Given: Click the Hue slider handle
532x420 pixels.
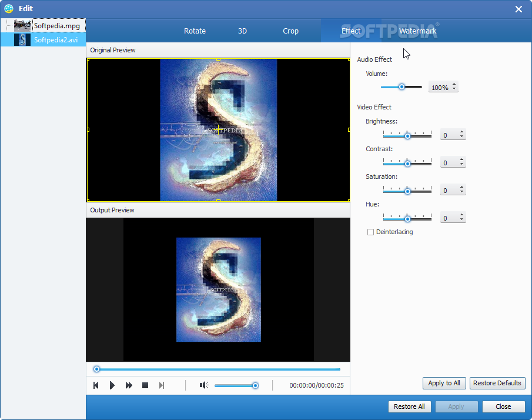Looking at the screenshot, I should coord(407,219).
